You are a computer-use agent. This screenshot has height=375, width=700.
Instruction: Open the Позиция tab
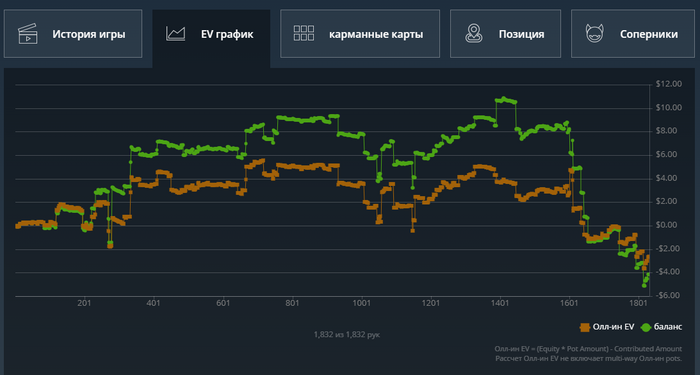point(505,34)
